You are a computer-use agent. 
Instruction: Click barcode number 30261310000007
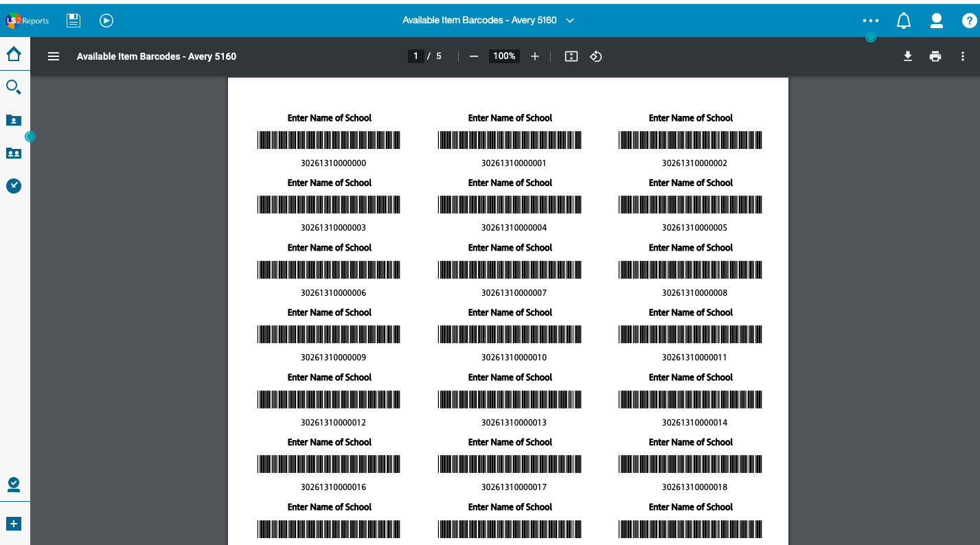514,293
